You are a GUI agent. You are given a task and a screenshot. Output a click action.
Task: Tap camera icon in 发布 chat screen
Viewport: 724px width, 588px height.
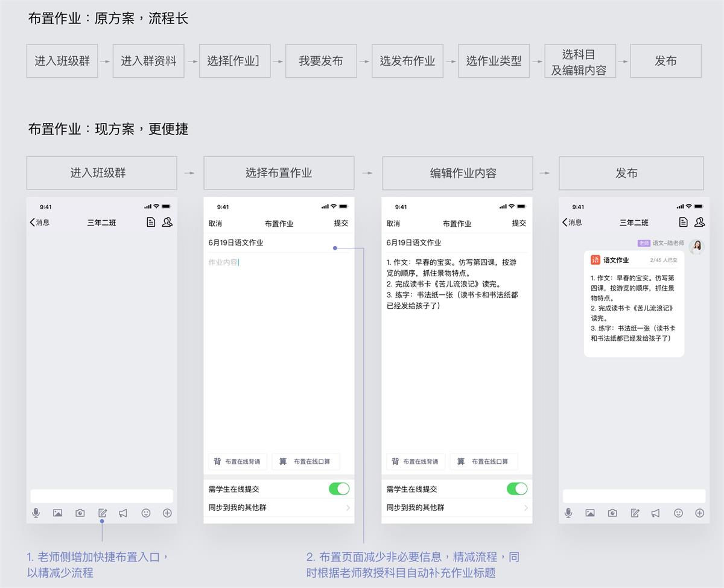click(612, 513)
